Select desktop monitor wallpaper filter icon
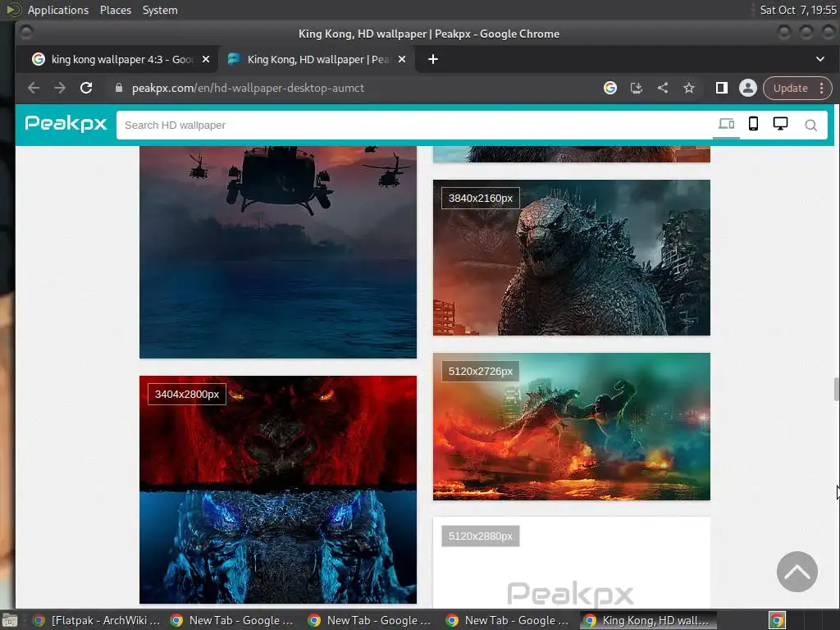This screenshot has height=630, width=840. pos(781,124)
